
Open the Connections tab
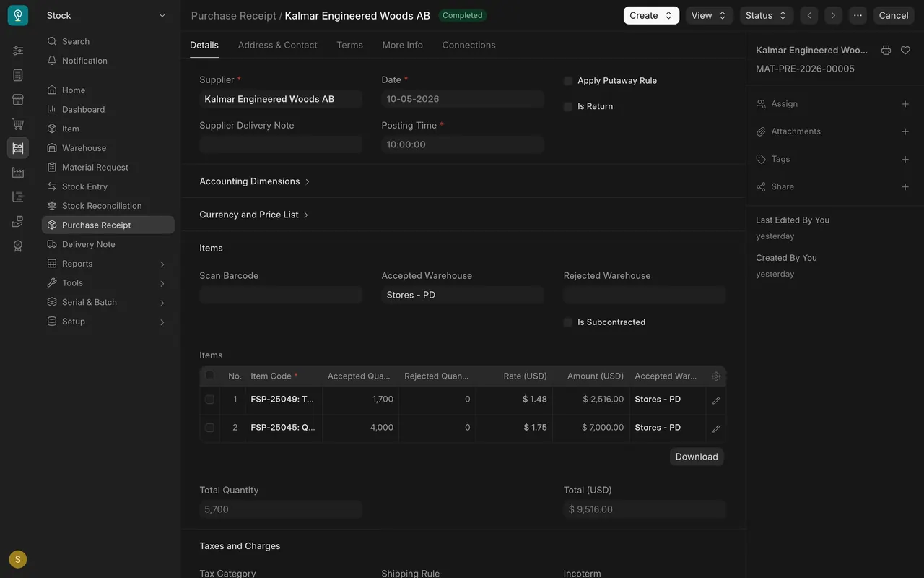point(468,45)
